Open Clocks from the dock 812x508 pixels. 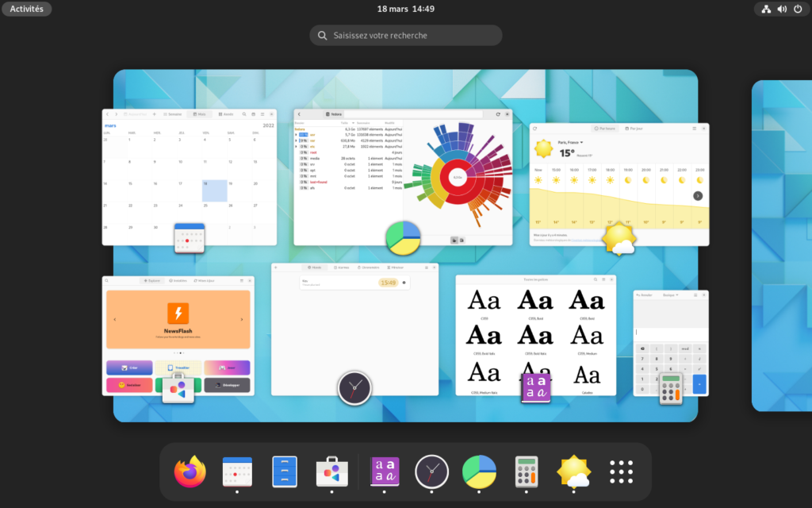(x=432, y=471)
